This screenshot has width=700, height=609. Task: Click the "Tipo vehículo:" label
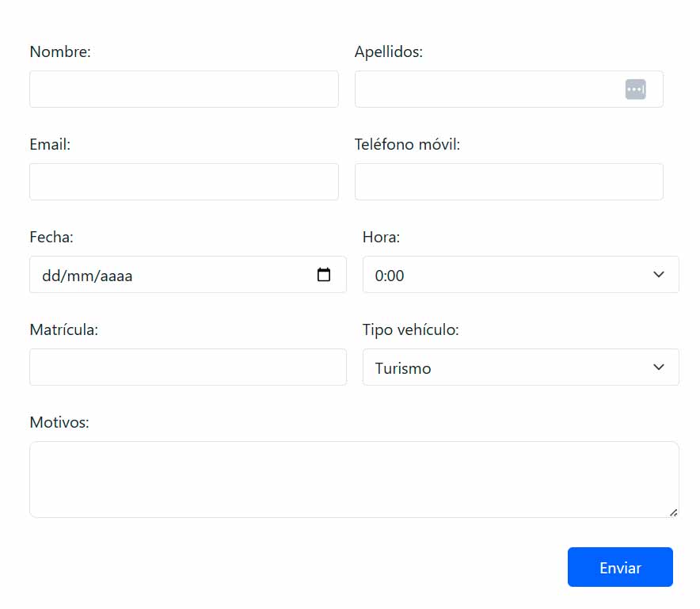pos(410,330)
